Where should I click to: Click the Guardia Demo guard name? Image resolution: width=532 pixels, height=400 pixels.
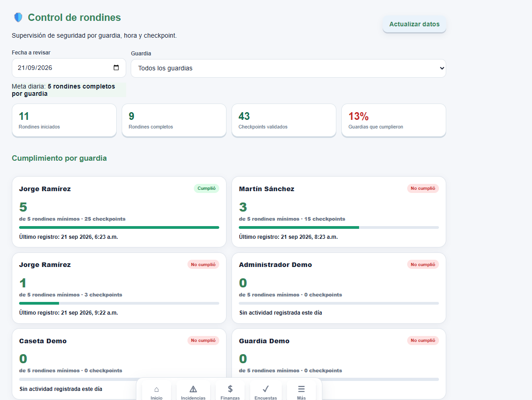264,341
